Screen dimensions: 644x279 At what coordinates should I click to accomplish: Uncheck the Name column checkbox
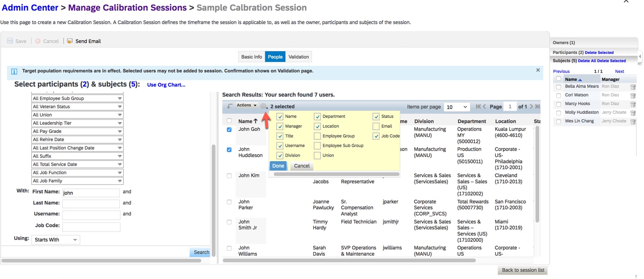280,116
